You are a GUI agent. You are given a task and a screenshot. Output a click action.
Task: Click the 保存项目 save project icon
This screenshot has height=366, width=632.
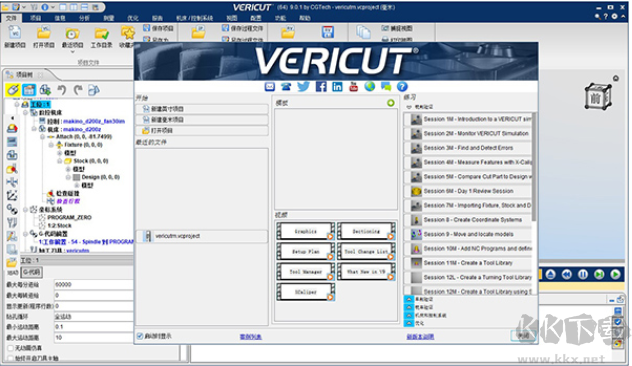147,28
